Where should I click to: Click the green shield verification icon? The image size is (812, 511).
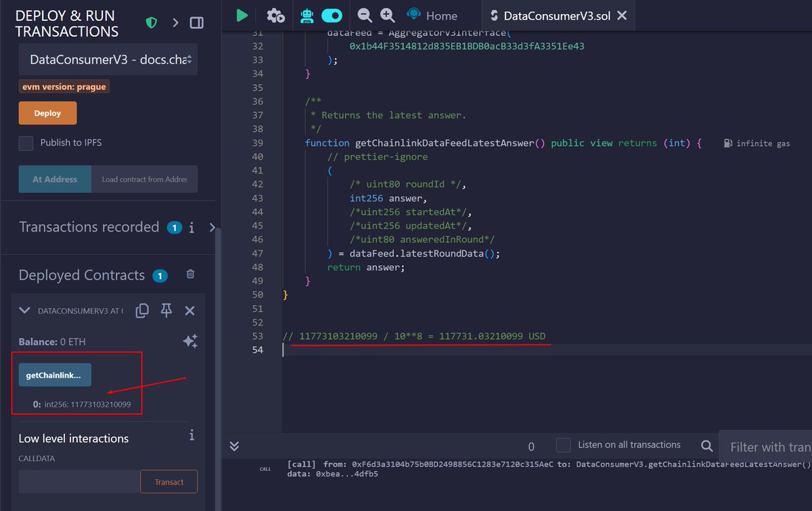point(152,23)
